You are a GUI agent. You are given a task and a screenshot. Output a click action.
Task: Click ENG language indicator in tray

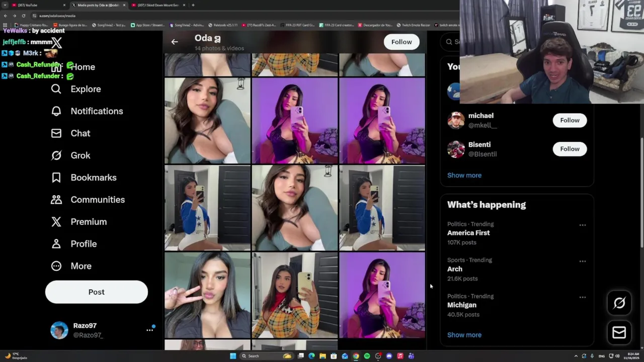point(601,356)
